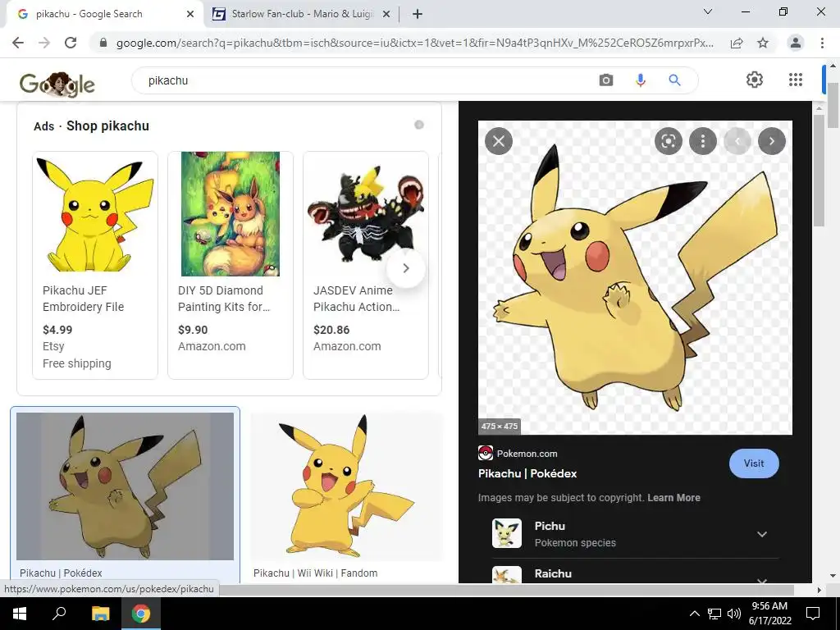Viewport: 840px width, 630px height.
Task: Click the large Pikachu preview image
Action: click(x=635, y=277)
